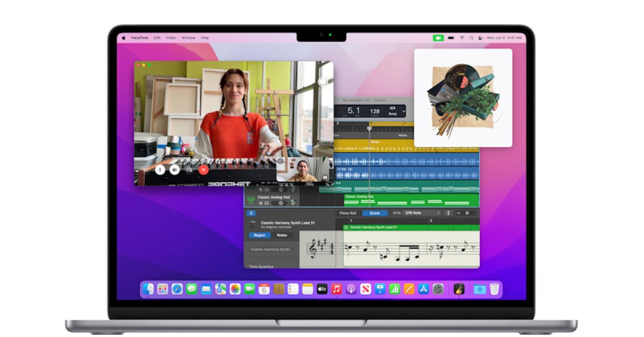Open Maps app in the Dock

point(221,289)
